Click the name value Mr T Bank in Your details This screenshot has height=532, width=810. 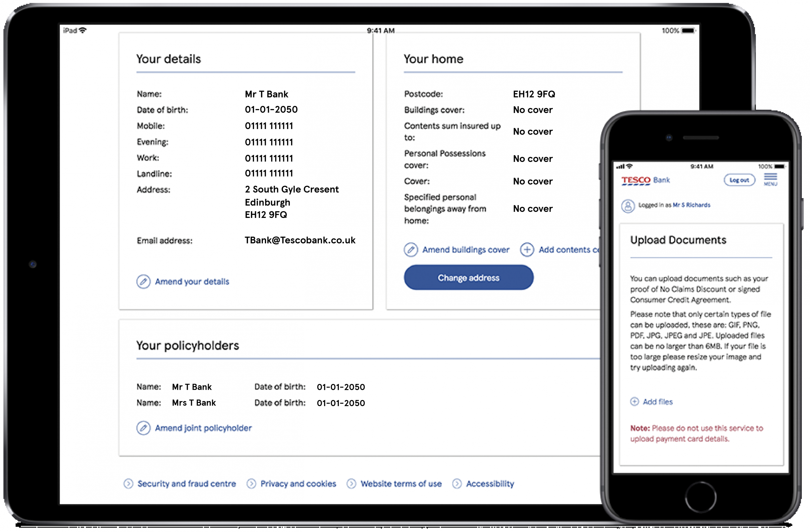[x=267, y=94]
